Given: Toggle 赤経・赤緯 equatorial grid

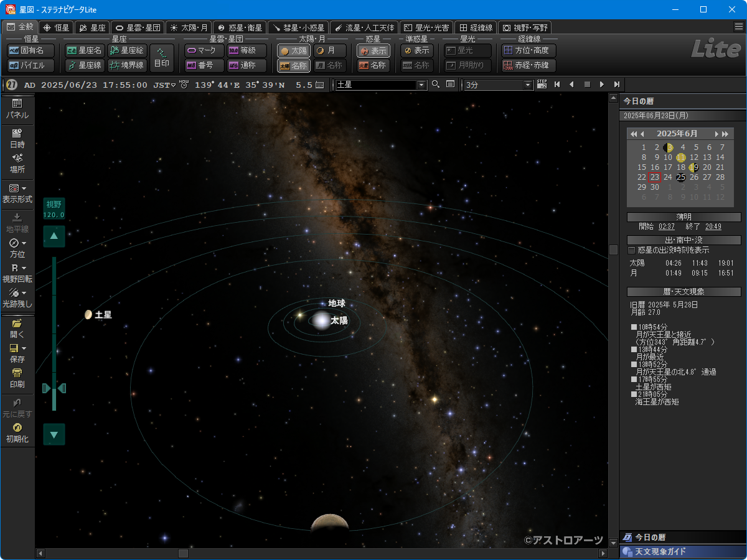Looking at the screenshot, I should 529,65.
